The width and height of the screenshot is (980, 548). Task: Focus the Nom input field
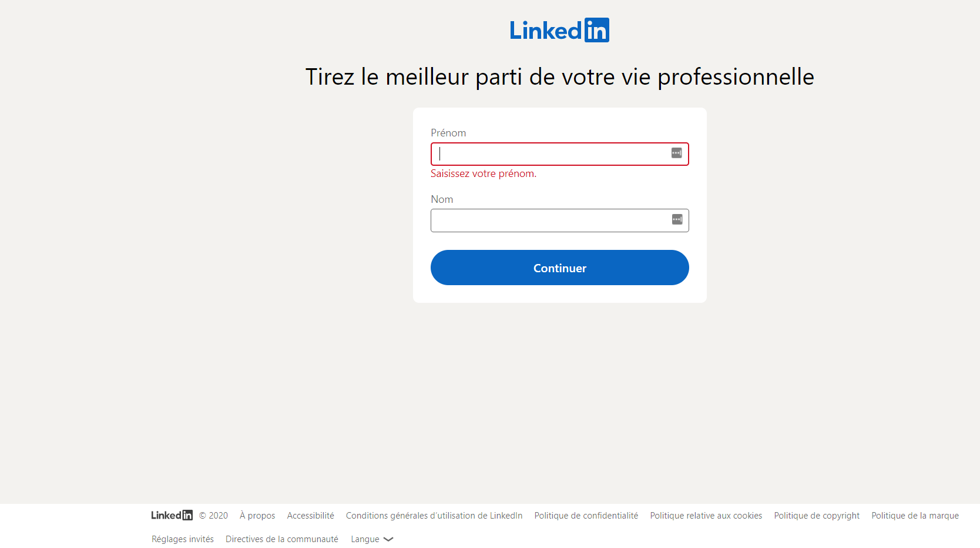(x=559, y=220)
